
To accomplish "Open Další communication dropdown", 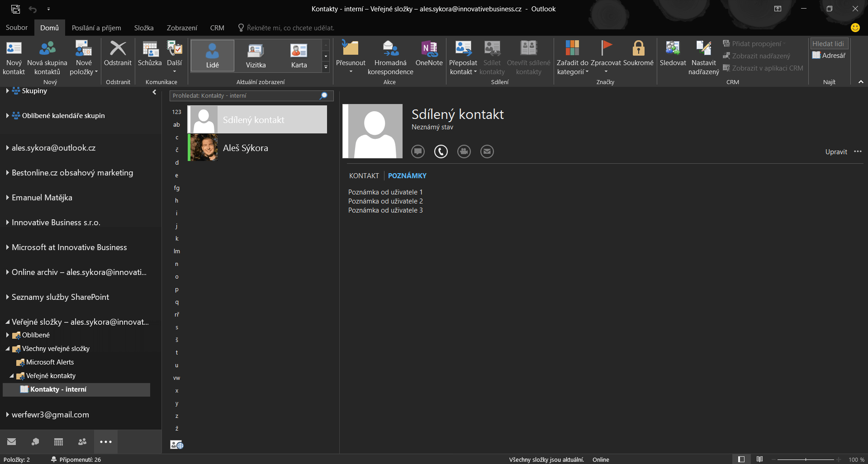I will click(x=175, y=58).
